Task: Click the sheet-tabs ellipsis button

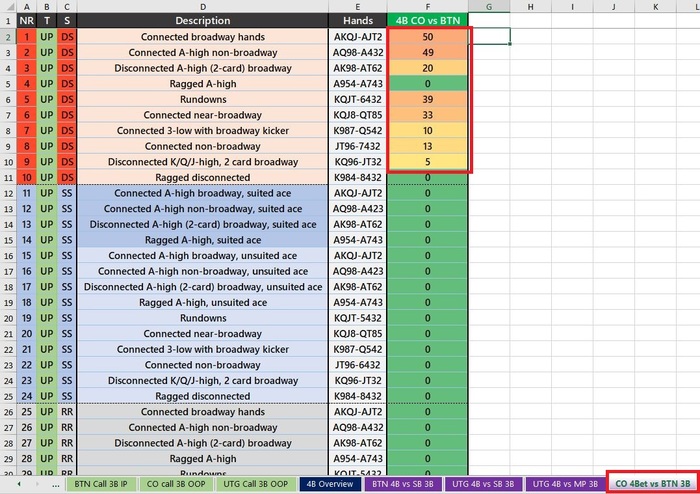Action: [55, 484]
